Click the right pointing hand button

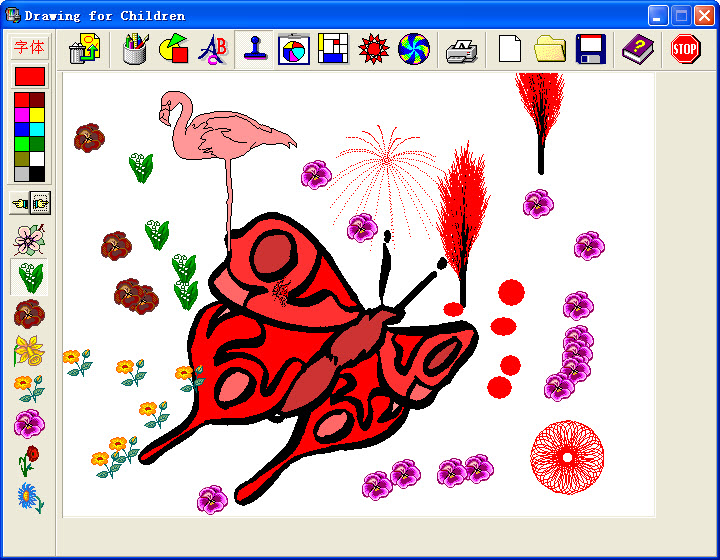click(40, 203)
